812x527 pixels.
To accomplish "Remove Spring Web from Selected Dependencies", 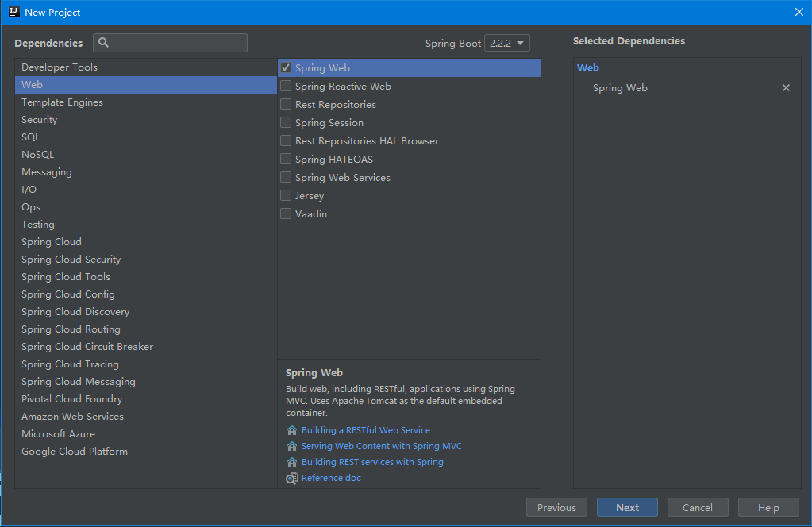I will pos(786,88).
